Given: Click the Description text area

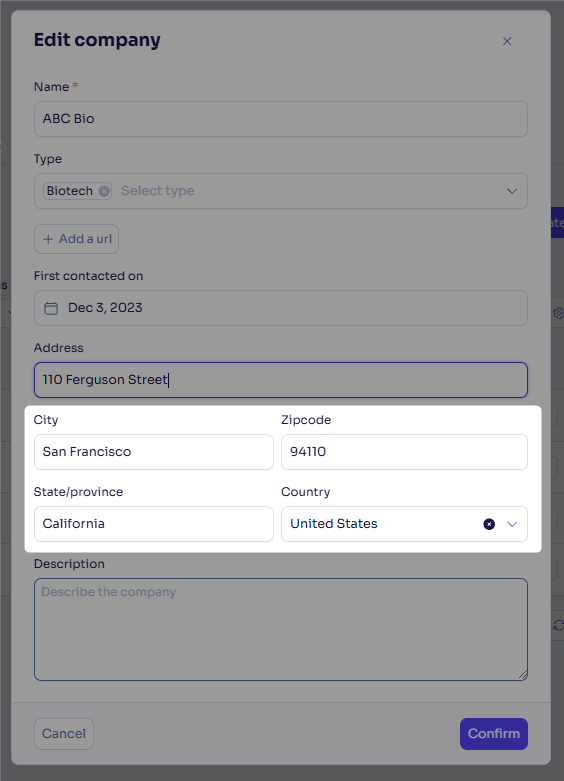Looking at the screenshot, I should point(281,630).
